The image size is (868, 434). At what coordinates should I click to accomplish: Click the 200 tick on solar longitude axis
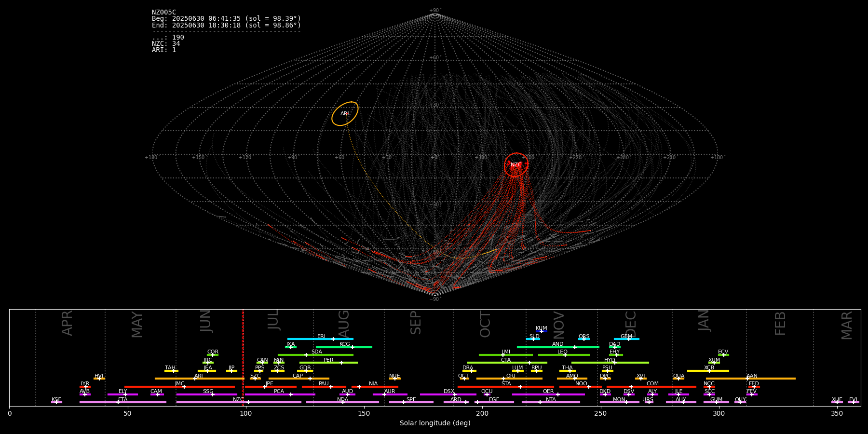[x=482, y=413]
